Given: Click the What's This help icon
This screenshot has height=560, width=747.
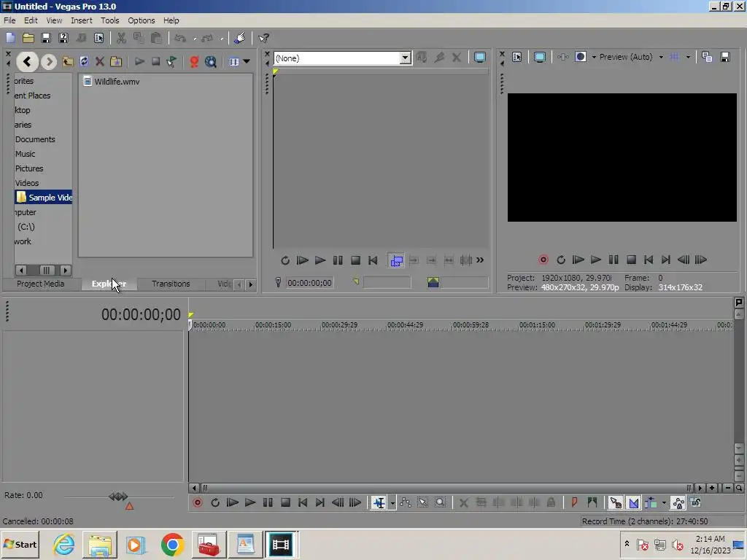Looking at the screenshot, I should (263, 38).
